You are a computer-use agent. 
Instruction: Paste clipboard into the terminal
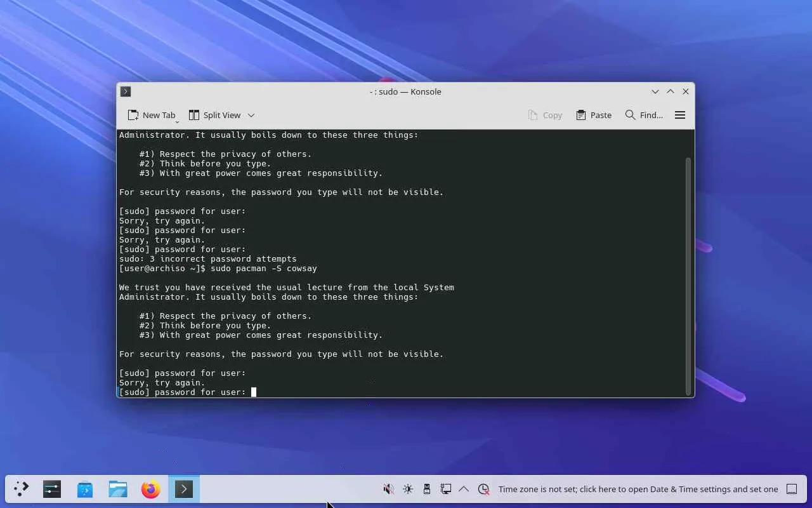pyautogui.click(x=594, y=115)
